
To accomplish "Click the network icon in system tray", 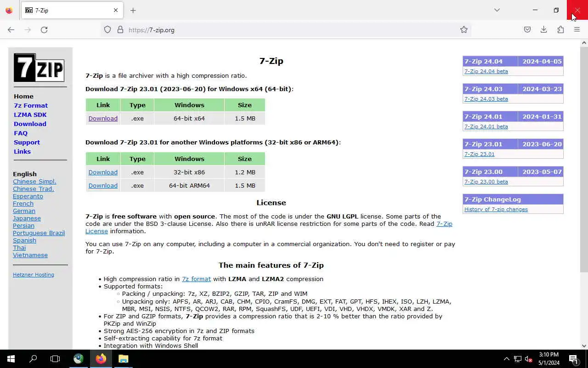I will click(x=518, y=359).
